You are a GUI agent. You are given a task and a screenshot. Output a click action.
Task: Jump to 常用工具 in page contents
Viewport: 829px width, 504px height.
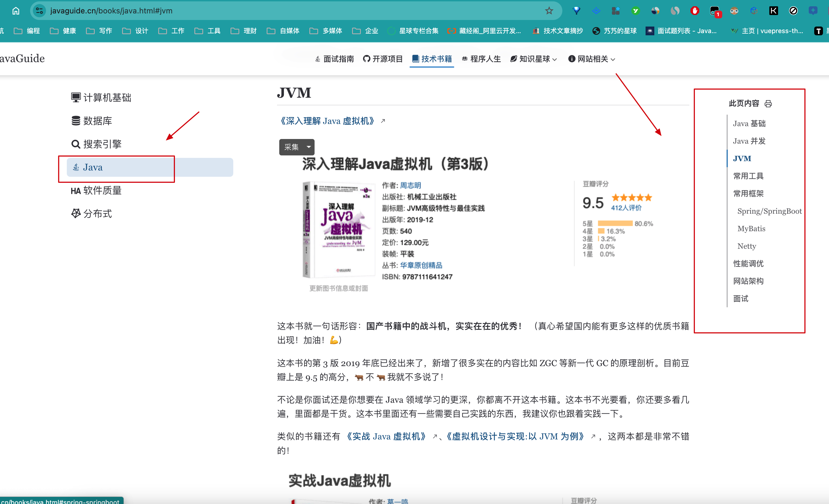click(x=748, y=176)
